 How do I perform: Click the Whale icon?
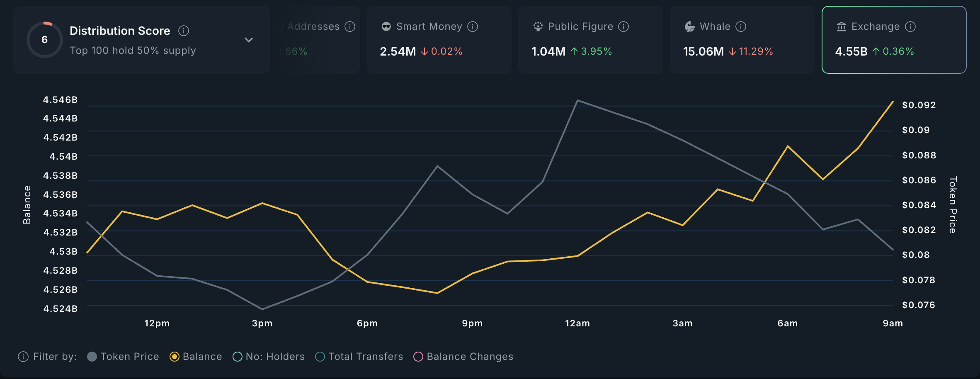[689, 26]
